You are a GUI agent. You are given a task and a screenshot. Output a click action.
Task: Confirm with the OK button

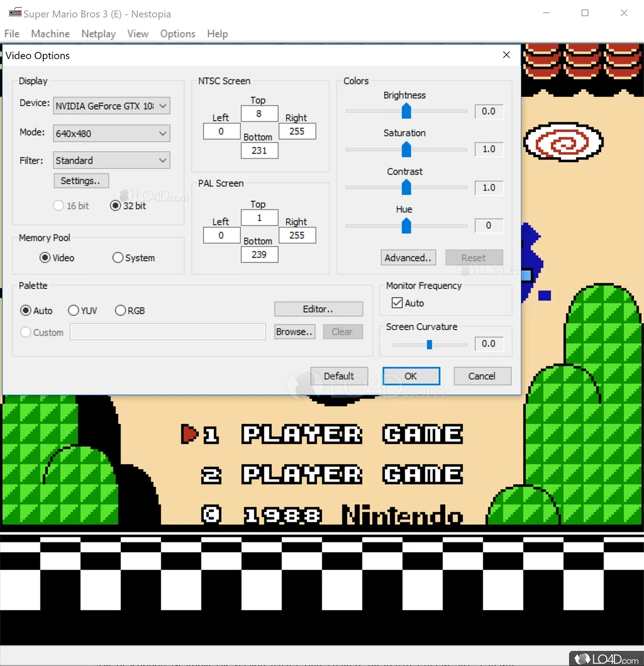411,376
